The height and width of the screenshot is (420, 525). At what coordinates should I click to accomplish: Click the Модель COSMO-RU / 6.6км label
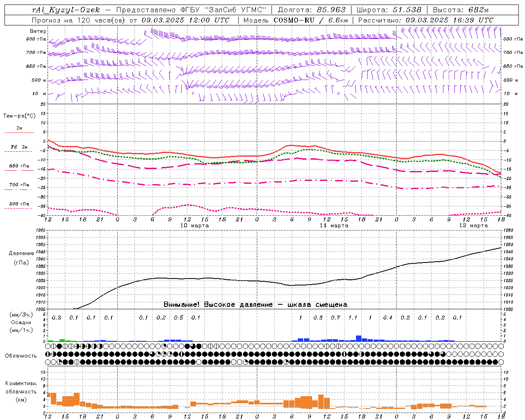click(296, 20)
